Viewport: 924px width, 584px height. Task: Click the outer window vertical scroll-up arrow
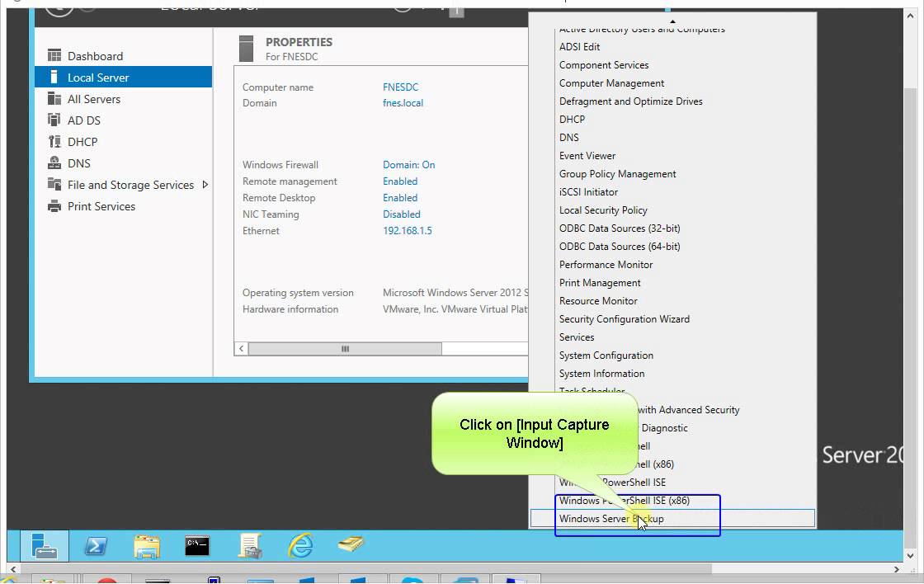tap(911, 16)
